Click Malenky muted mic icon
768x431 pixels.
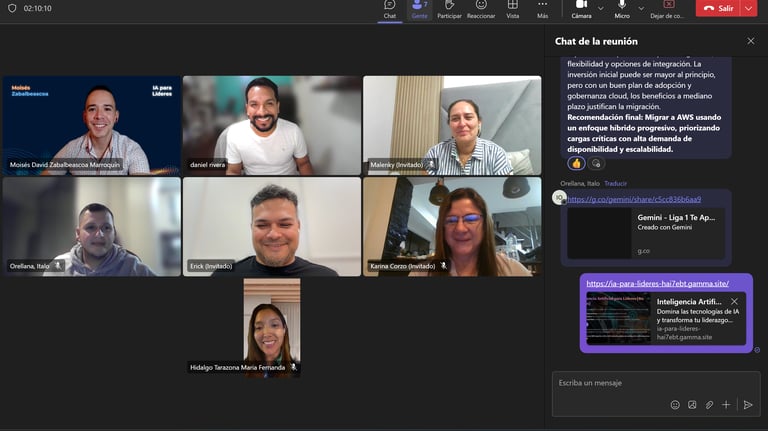431,165
